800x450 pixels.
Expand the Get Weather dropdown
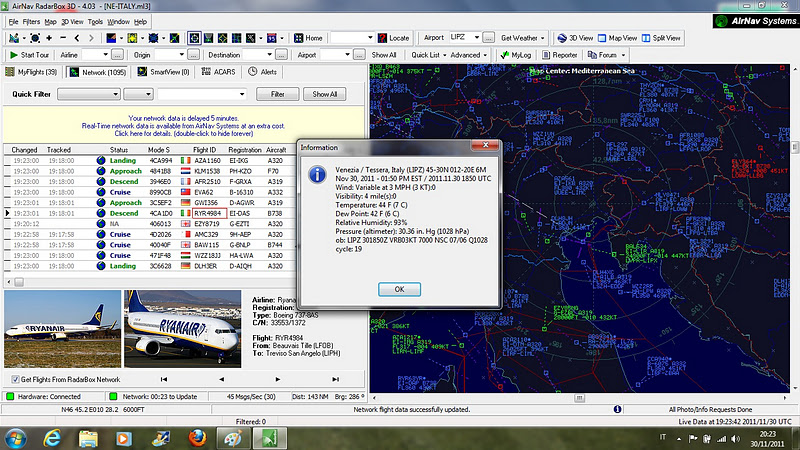coord(542,38)
